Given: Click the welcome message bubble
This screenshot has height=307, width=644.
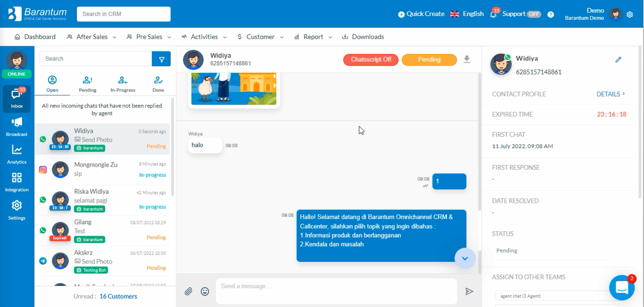Looking at the screenshot, I should tap(381, 235).
